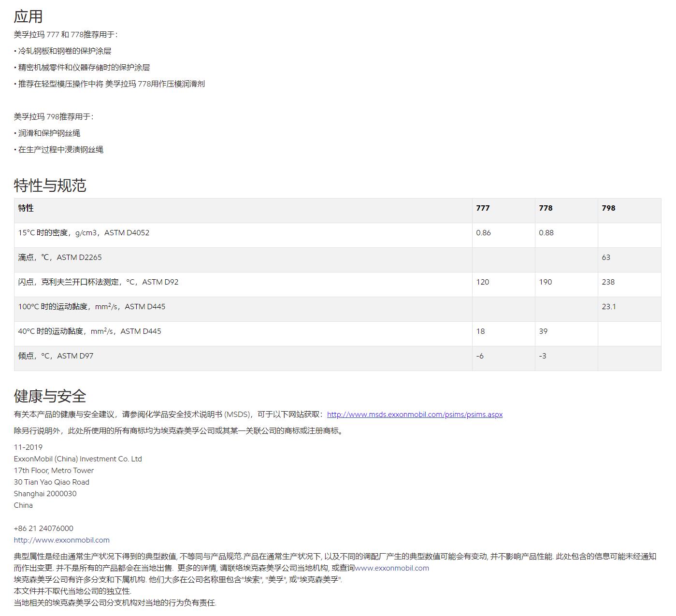This screenshot has width=676, height=616.
Task: Click the bullet 润滑和保护钢丝绳
Action: point(47,133)
